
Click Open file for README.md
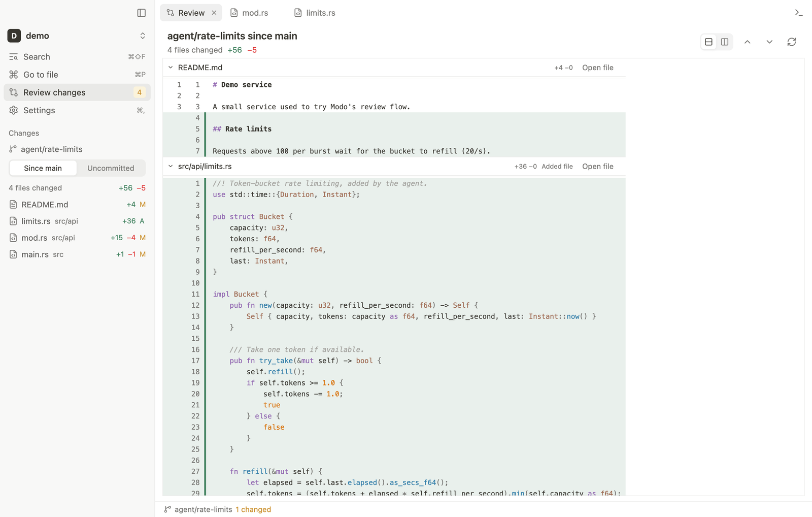[x=598, y=68]
